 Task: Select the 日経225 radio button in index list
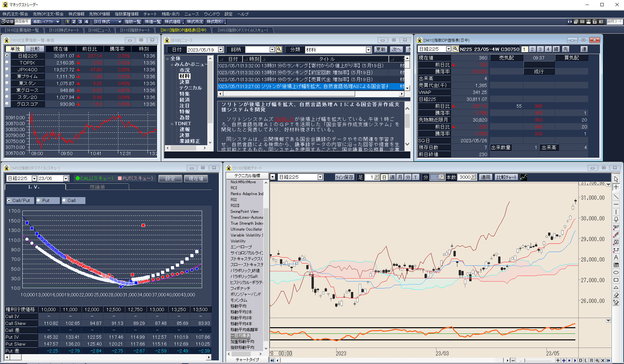[x=7, y=56]
